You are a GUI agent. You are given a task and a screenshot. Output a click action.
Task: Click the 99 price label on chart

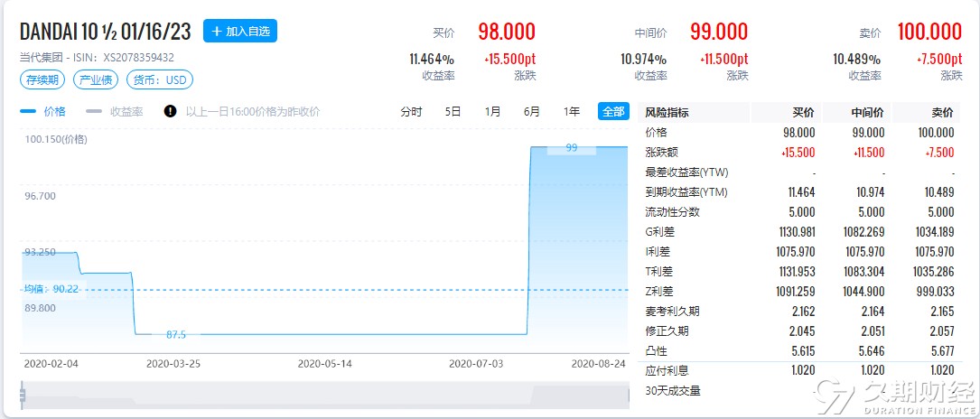click(571, 148)
